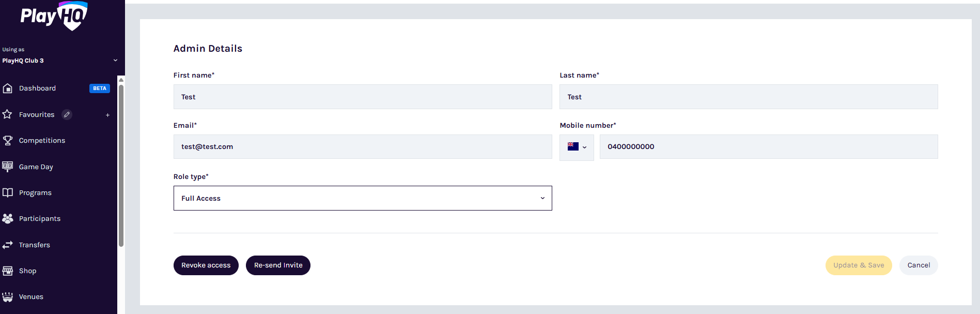Click the Competitions trophy icon
This screenshot has width=980, height=314.
click(x=8, y=141)
